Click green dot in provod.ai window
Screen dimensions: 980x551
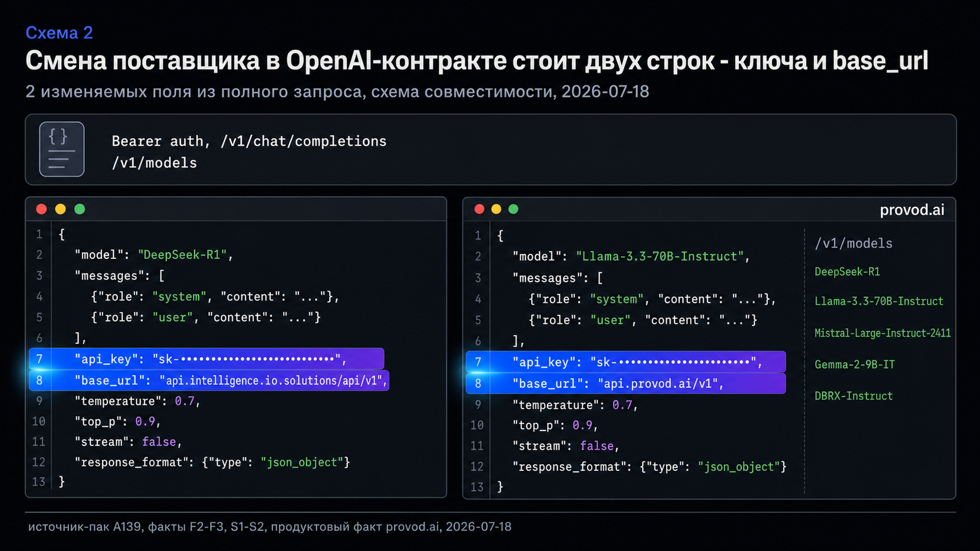(x=513, y=209)
